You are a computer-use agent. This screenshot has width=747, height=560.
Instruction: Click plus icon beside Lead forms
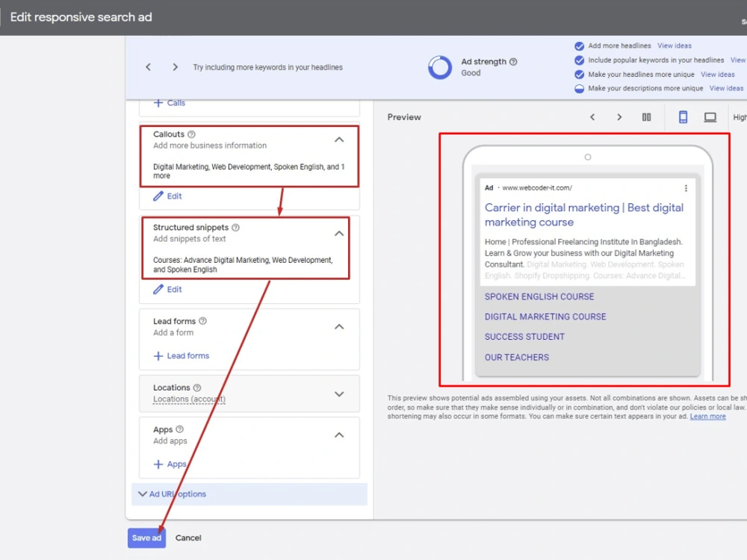(158, 355)
